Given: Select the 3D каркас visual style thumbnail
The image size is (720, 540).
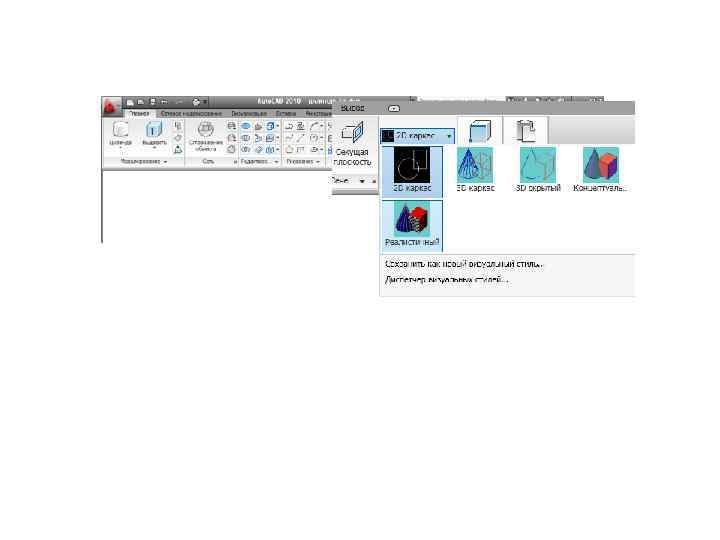Looking at the screenshot, I should [475, 171].
